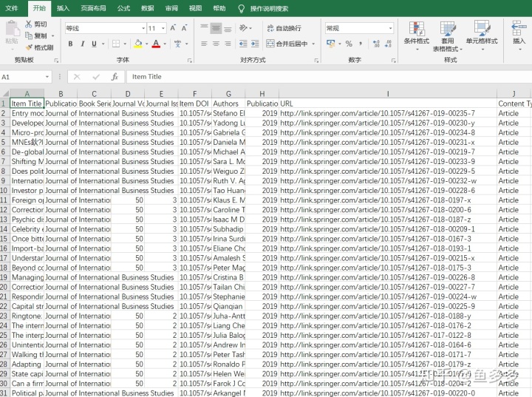Click the cell borders icon

[x=116, y=44]
